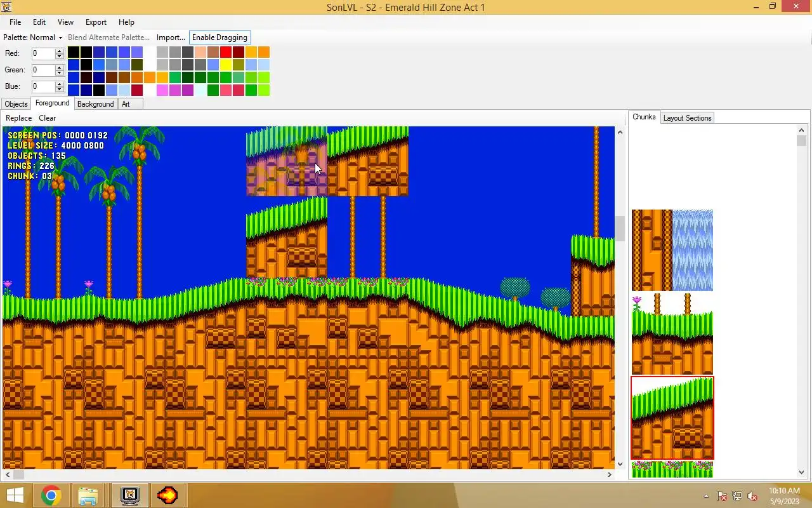
Task: Select the Chunks tab
Action: [x=644, y=117]
